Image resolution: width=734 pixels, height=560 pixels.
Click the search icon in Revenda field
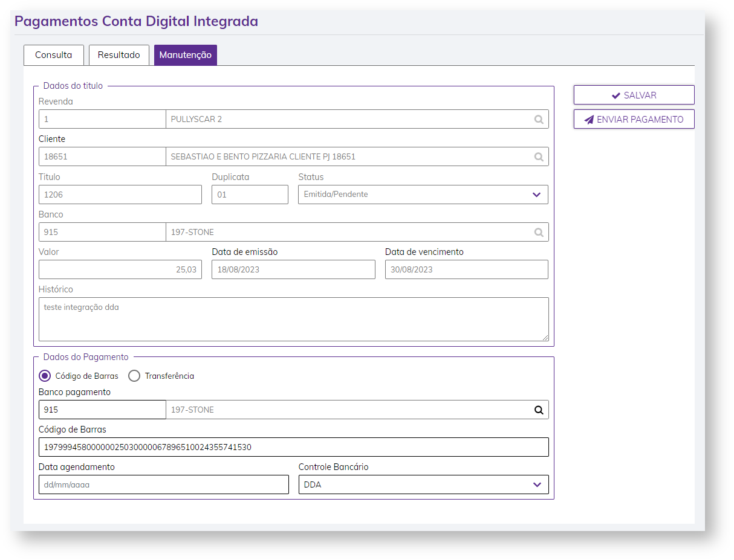(538, 120)
